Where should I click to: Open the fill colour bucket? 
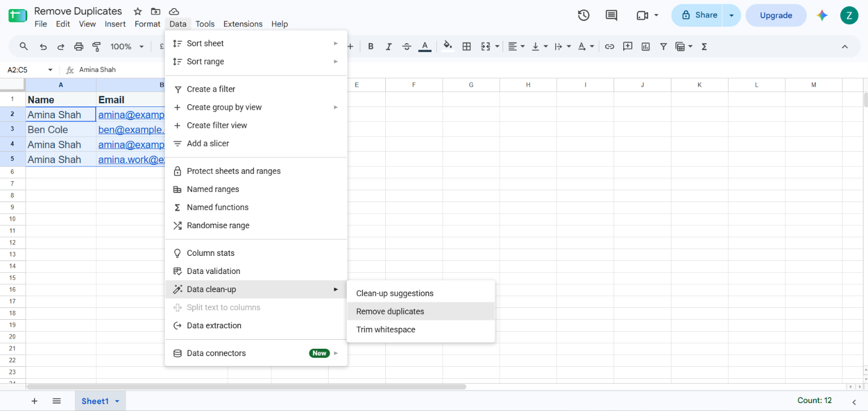448,46
